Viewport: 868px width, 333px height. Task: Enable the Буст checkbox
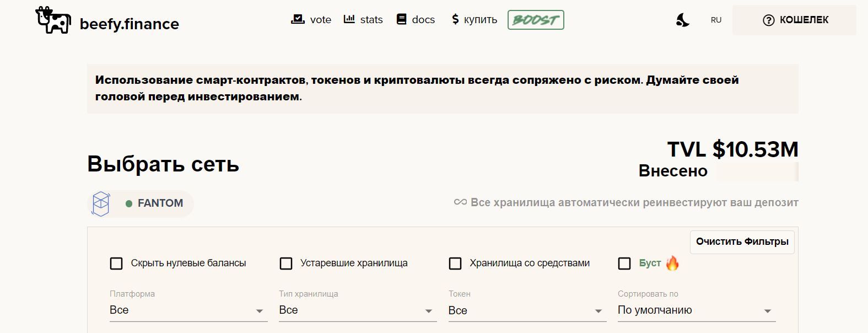624,264
